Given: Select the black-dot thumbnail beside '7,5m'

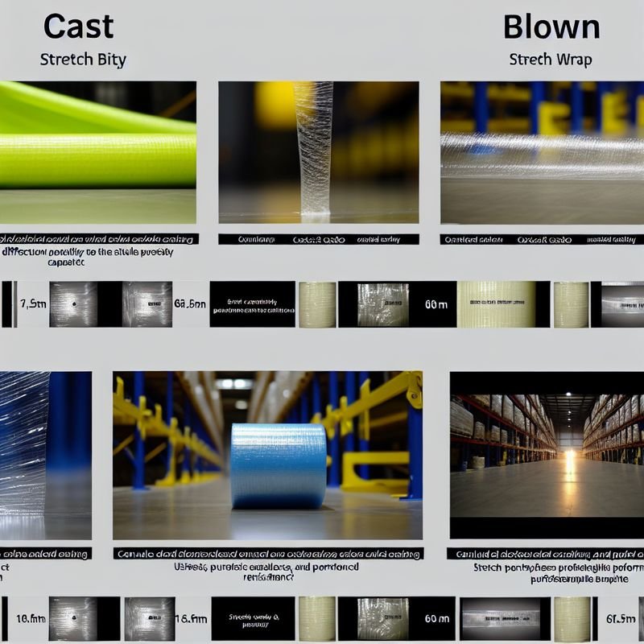Looking at the screenshot, I should click(x=72, y=303).
